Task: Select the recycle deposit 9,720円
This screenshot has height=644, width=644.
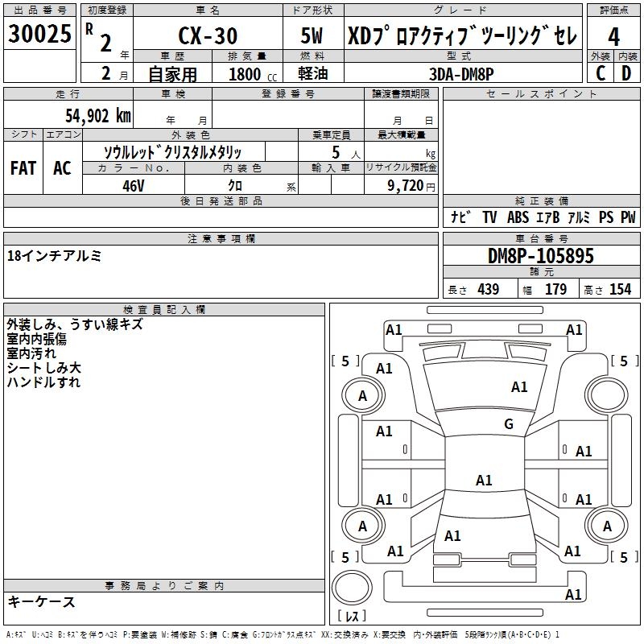Action: (411, 186)
